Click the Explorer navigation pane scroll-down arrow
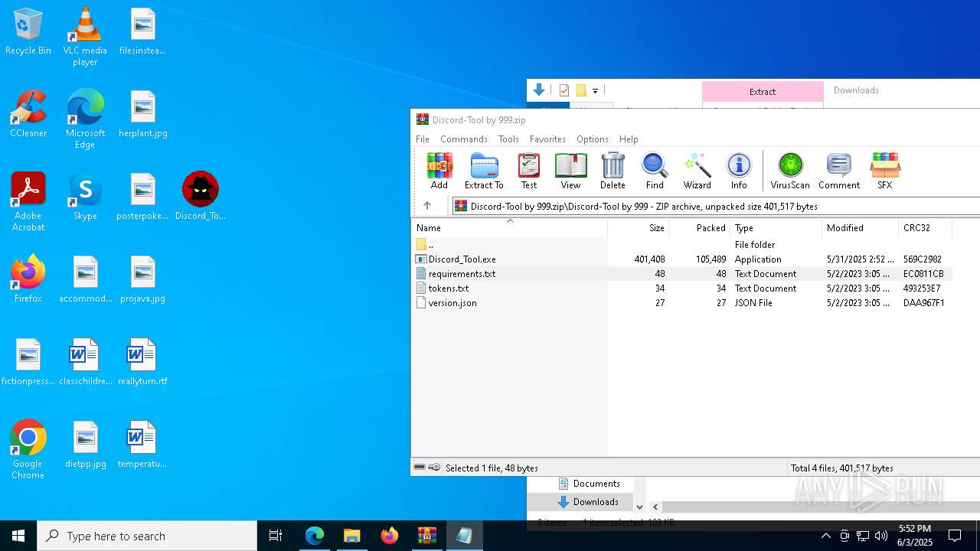980x551 pixels. pos(640,507)
